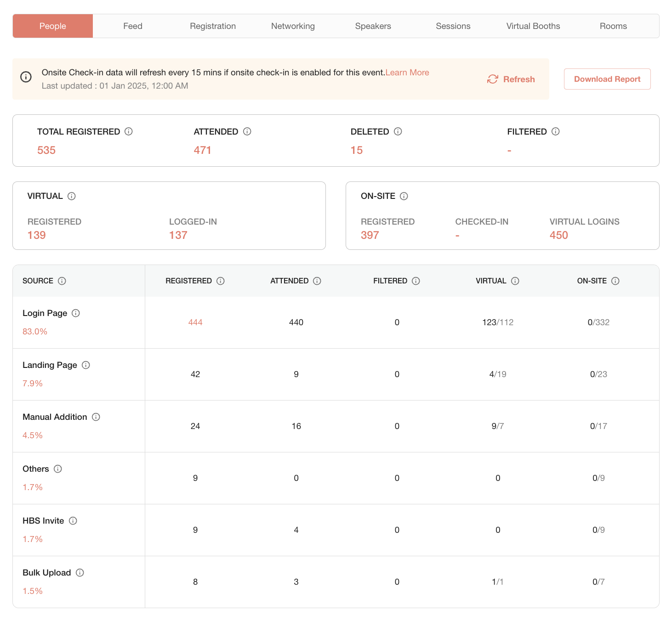Switch to the Sessions tab
The image size is (672, 621).
click(x=453, y=26)
